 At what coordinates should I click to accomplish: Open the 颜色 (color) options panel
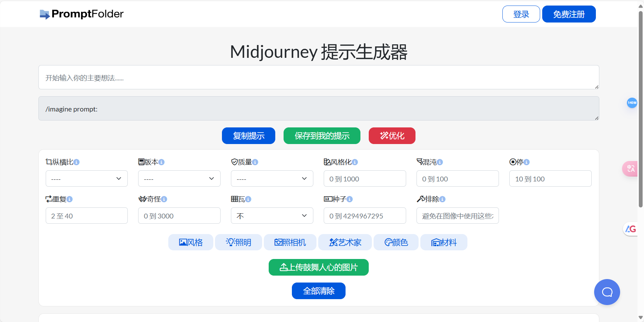pyautogui.click(x=396, y=242)
